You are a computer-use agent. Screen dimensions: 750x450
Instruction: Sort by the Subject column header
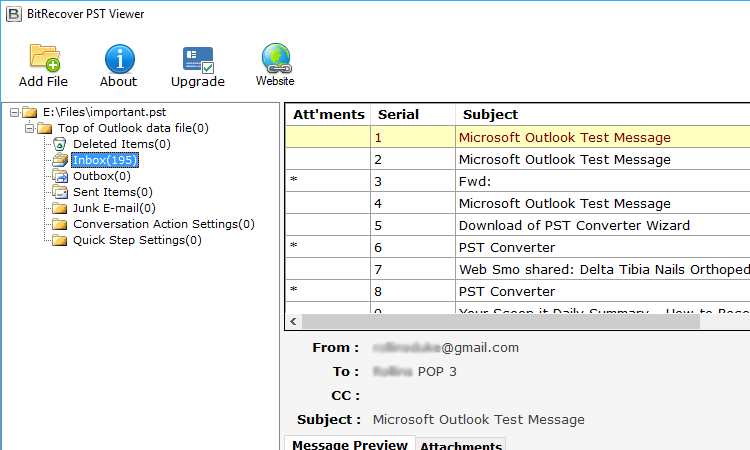click(603, 115)
